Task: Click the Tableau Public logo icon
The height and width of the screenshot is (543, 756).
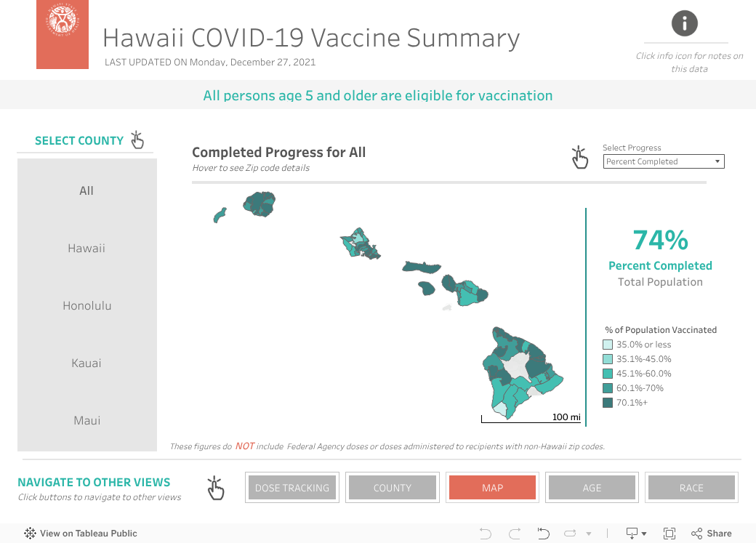Action: click(30, 533)
